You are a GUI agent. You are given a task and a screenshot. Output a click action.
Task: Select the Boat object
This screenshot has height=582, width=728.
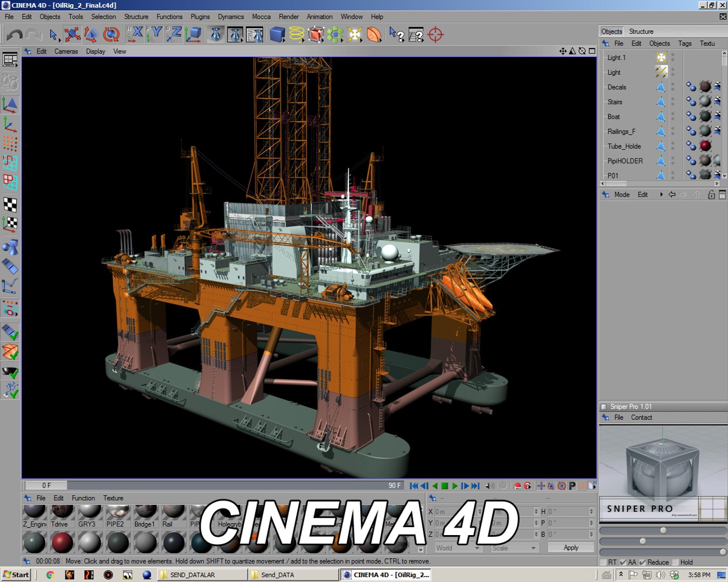614,117
